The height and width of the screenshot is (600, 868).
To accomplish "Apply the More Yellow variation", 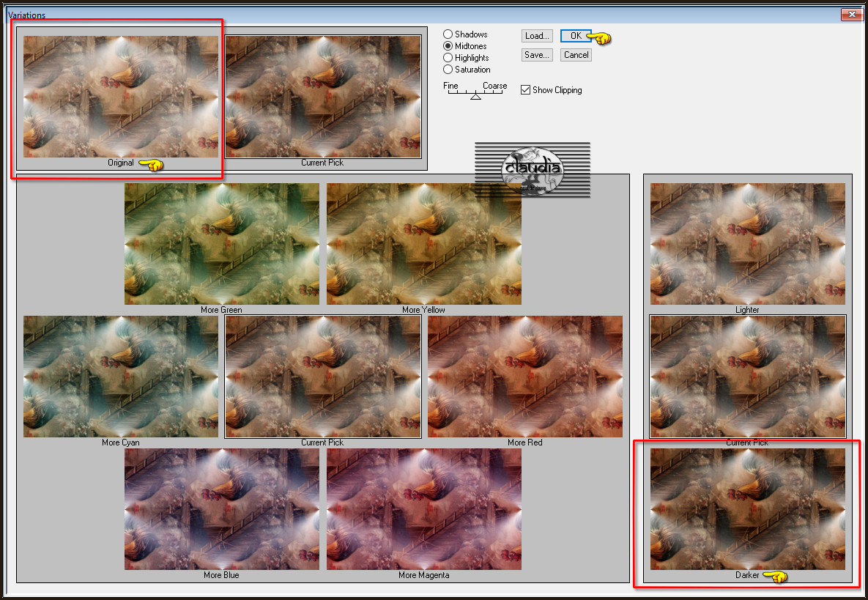I will coord(424,243).
